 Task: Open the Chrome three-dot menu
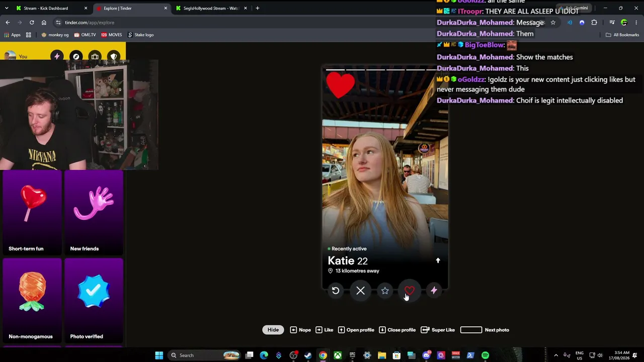[x=636, y=23]
